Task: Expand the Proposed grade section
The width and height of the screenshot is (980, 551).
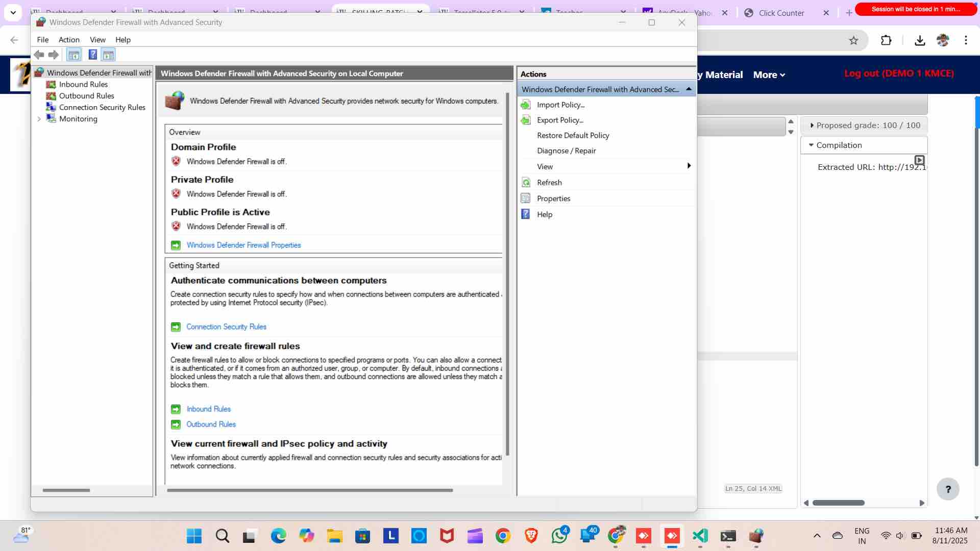Action: (x=812, y=126)
